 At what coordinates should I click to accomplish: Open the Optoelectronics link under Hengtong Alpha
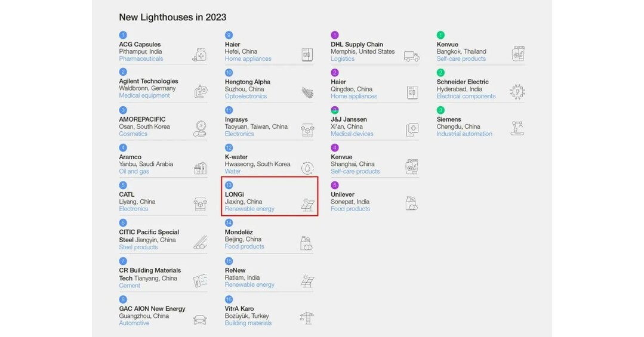(245, 97)
